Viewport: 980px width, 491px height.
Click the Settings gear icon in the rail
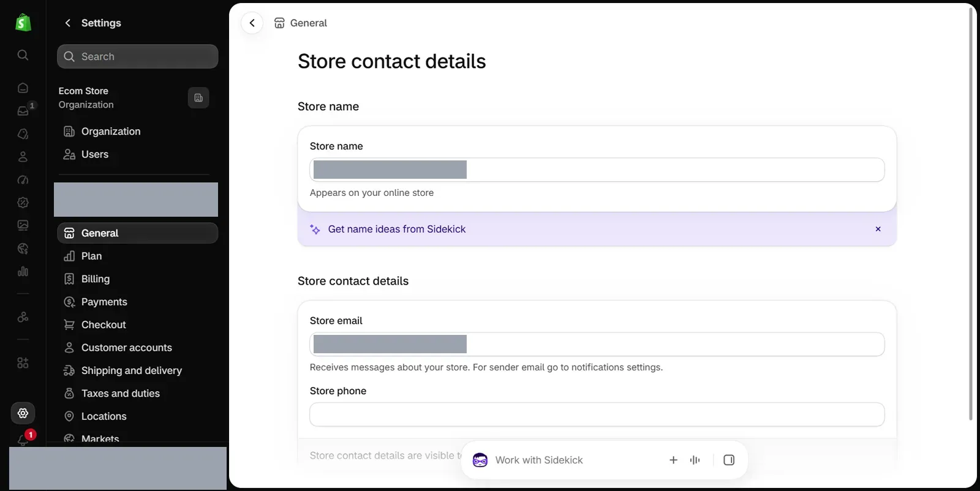tap(23, 413)
